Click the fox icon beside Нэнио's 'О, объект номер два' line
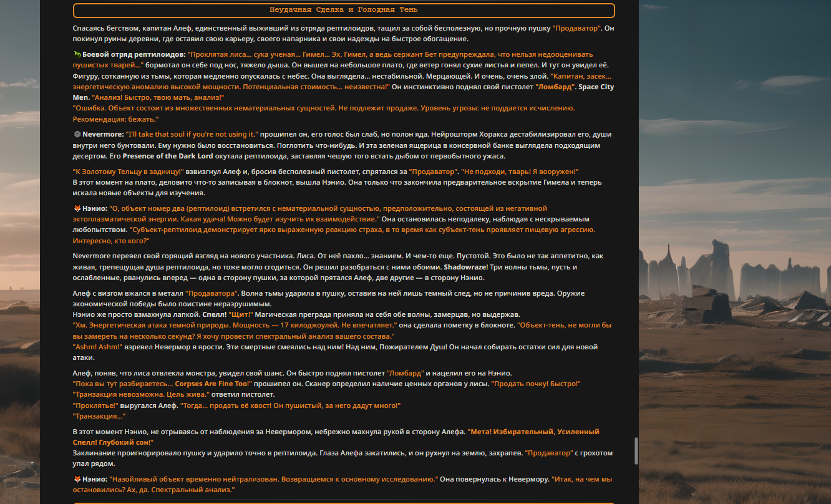Viewport: 831px width, 504px height. 77,208
